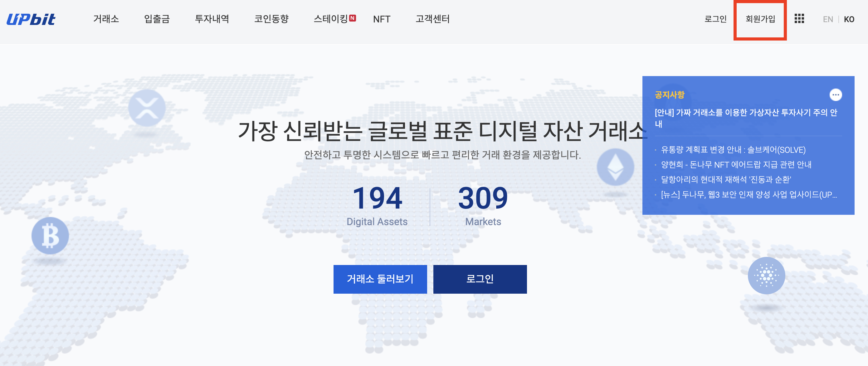Click the Bitcoin coin icon

pos(50,235)
